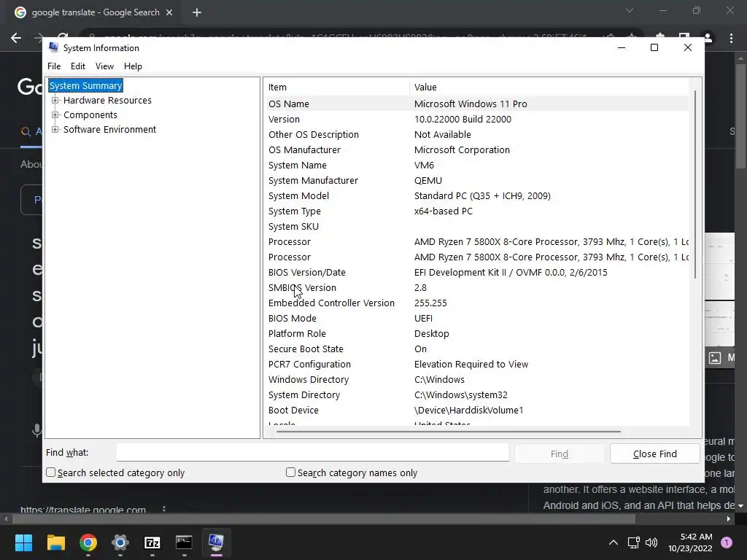Click in the Find what field
Screen dimensions: 747x560
tap(312, 452)
